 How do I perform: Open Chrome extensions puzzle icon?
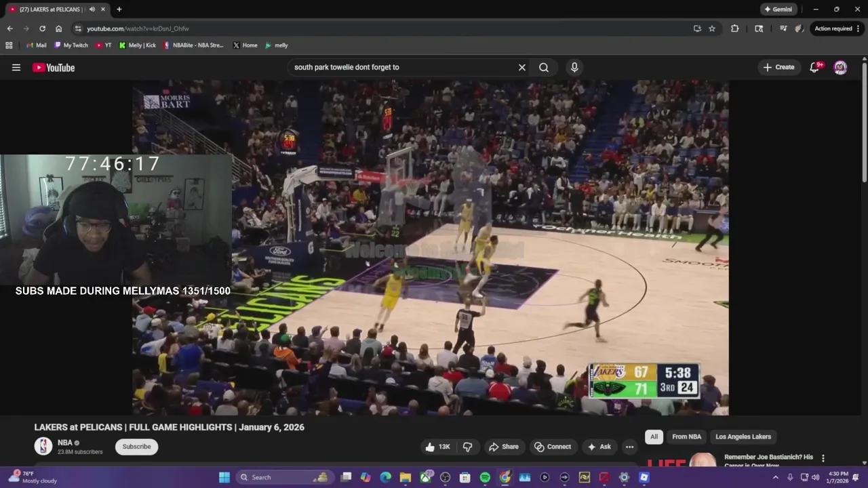tap(735, 28)
